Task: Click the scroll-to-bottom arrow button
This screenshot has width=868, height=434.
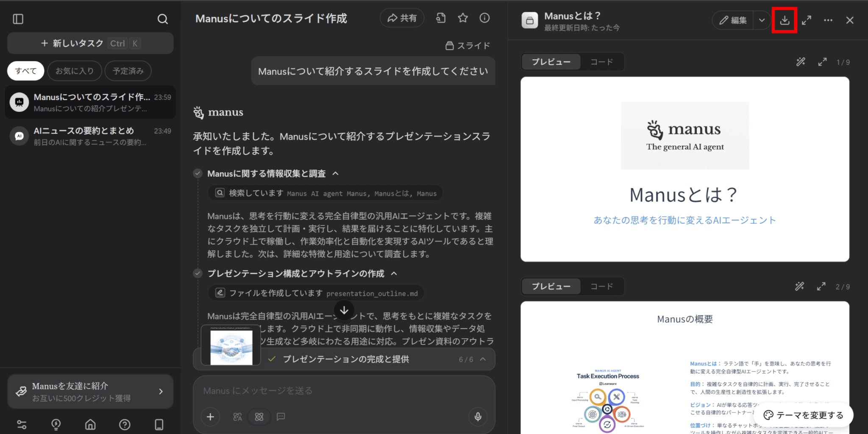Action: 344,310
